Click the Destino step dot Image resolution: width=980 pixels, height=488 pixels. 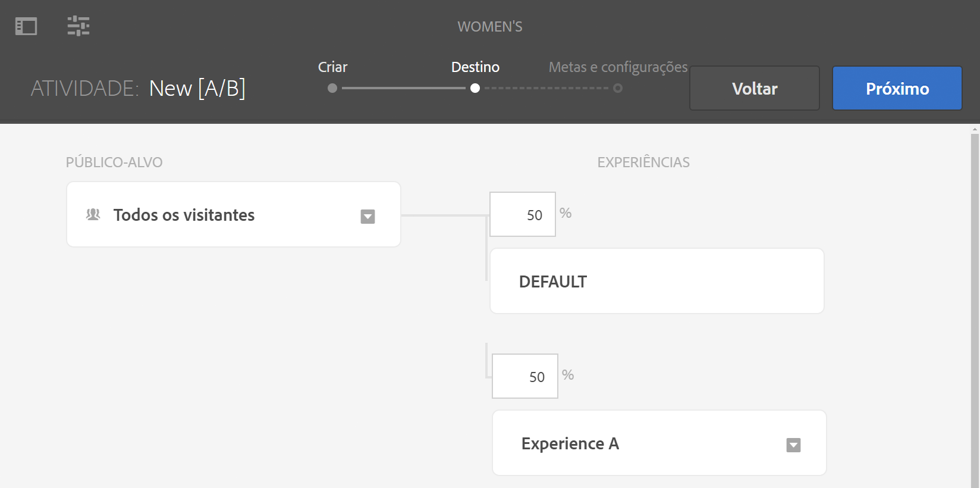[x=475, y=88]
